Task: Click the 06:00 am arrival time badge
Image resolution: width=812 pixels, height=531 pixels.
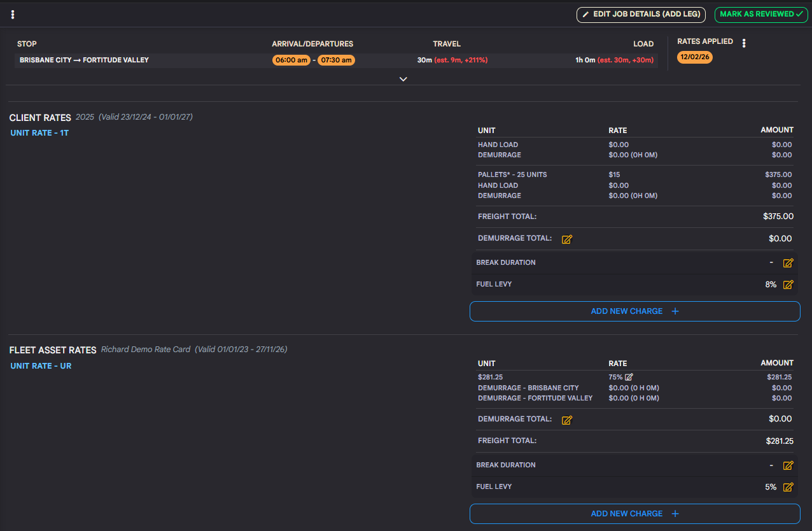Action: [x=291, y=60]
